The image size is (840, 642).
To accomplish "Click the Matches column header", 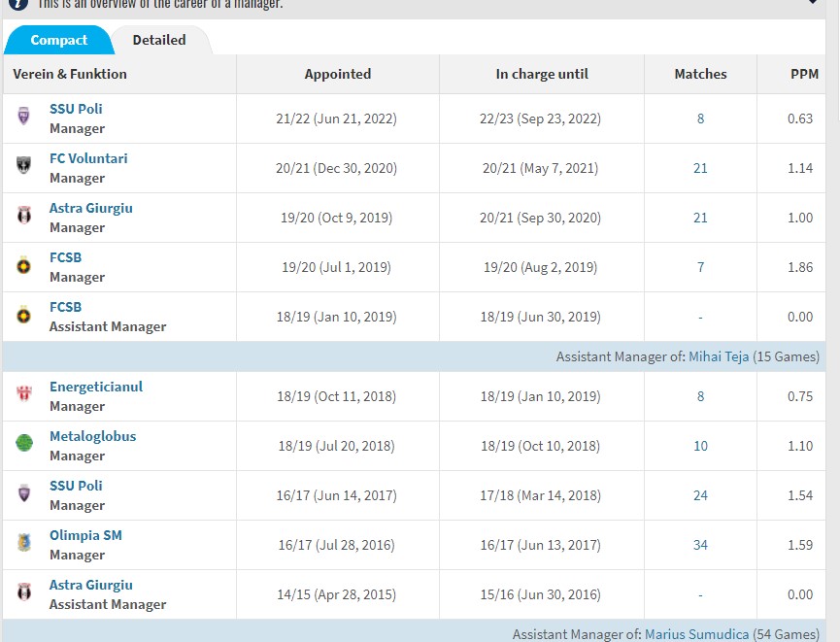I will pyautogui.click(x=700, y=74).
